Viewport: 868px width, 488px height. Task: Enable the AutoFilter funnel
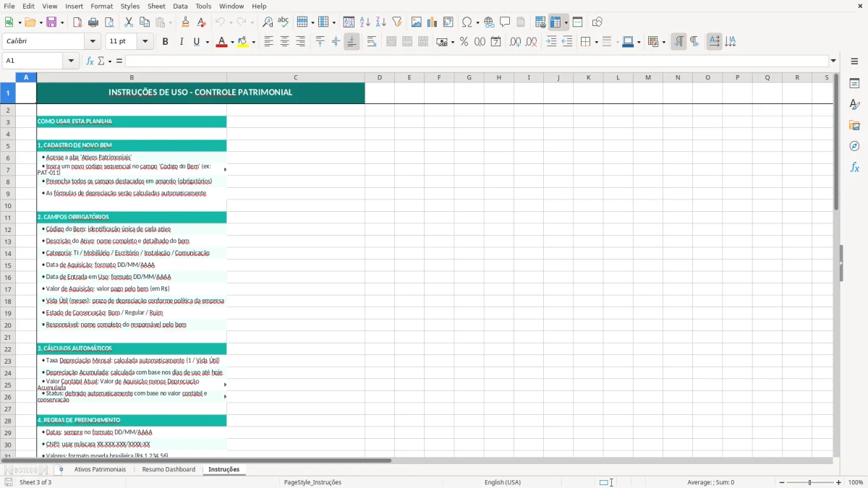(397, 22)
